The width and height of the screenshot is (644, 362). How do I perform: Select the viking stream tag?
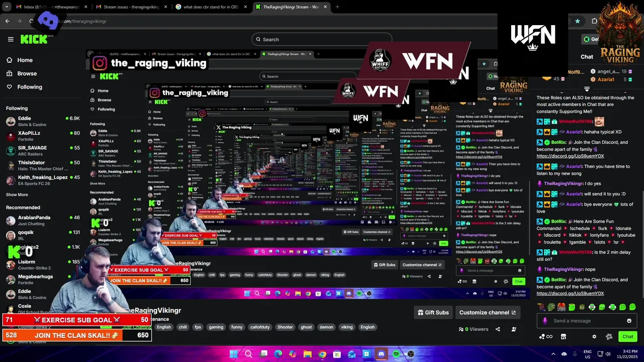347,327
